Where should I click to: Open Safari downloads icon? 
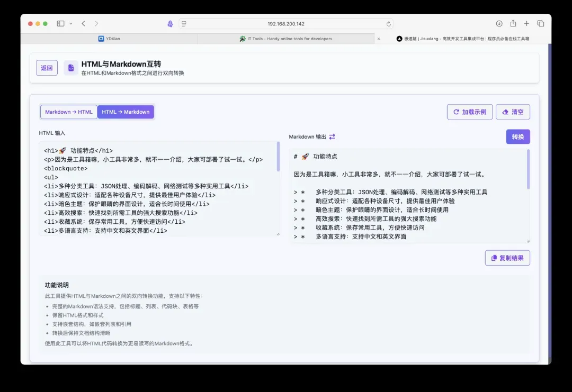pyautogui.click(x=499, y=24)
